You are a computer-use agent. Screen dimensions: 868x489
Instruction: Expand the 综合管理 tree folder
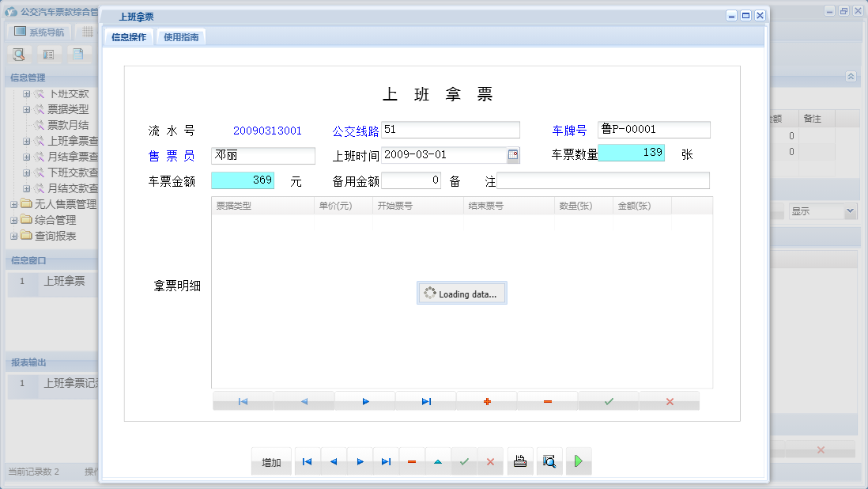(14, 220)
